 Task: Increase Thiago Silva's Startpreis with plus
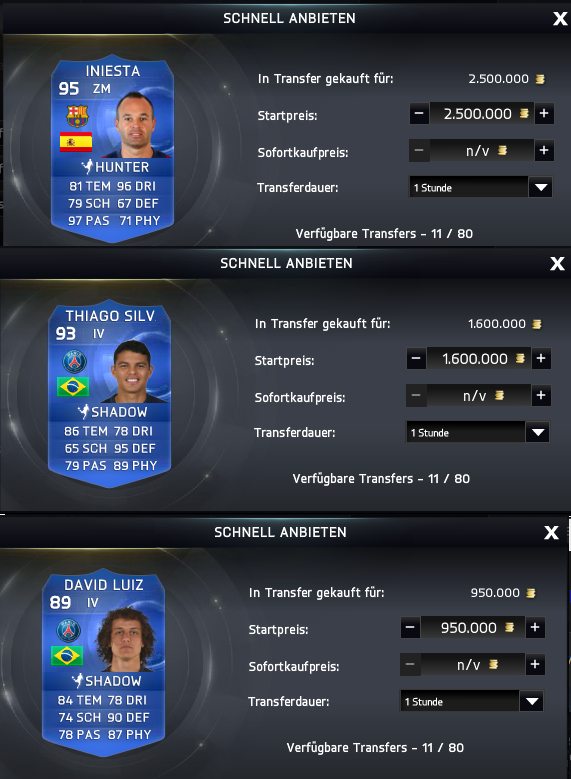pyautogui.click(x=541, y=359)
